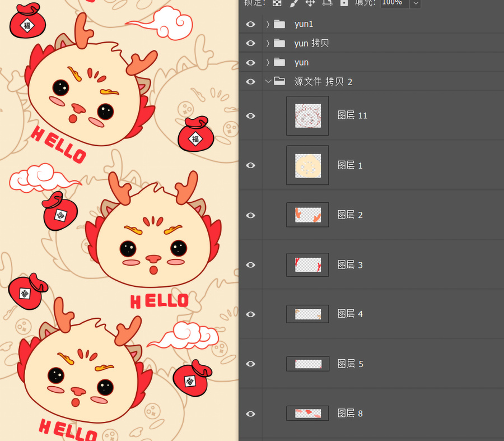Hide layer 图层 5
Image resolution: width=504 pixels, height=441 pixels.
point(251,364)
